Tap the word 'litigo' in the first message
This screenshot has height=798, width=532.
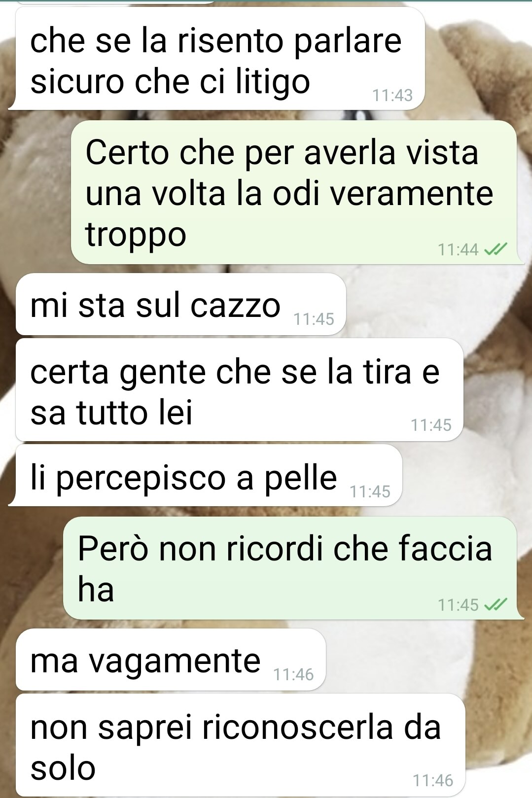(273, 83)
